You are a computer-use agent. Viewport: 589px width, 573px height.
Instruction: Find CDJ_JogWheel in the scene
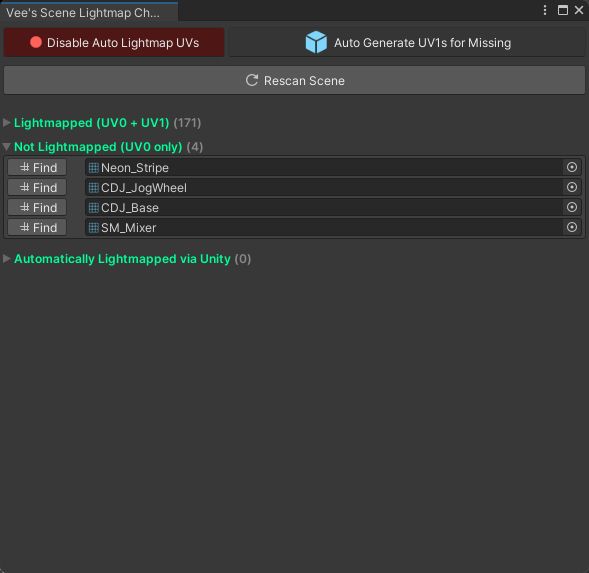point(37,187)
